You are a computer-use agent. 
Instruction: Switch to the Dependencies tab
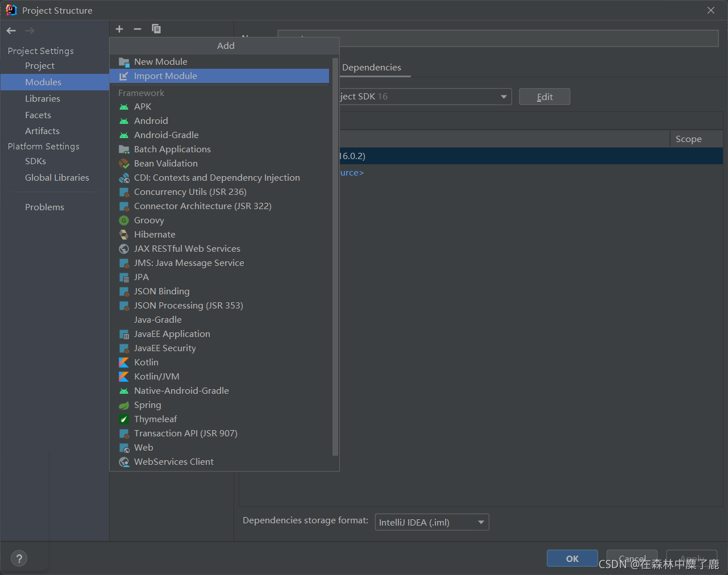(372, 67)
